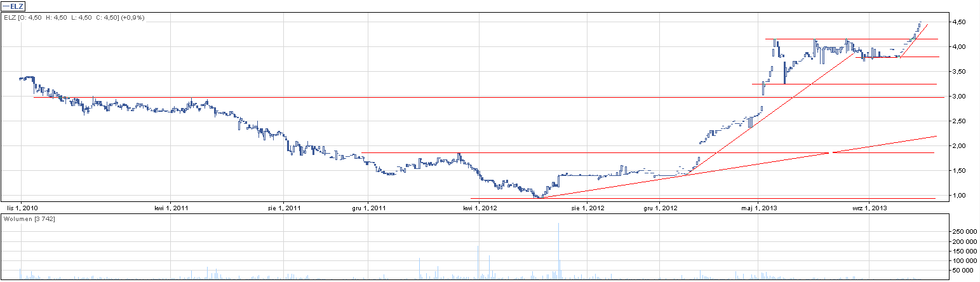Select the tallest volume bar in Wolumen panel
The width and height of the screenshot is (980, 282).
[x=559, y=252]
